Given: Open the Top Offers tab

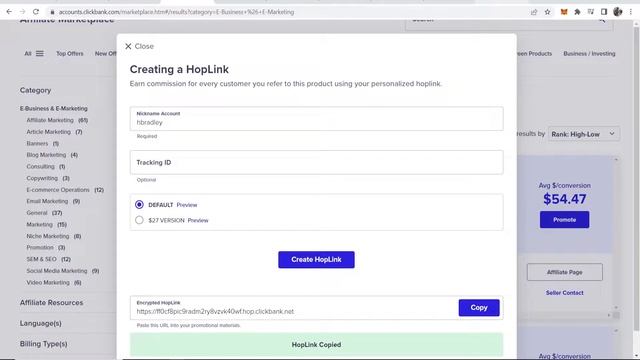Looking at the screenshot, I should [x=70, y=53].
